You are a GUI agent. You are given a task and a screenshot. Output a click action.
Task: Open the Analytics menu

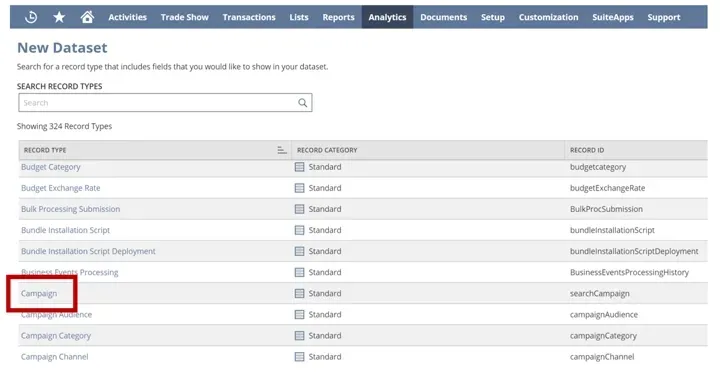(387, 17)
